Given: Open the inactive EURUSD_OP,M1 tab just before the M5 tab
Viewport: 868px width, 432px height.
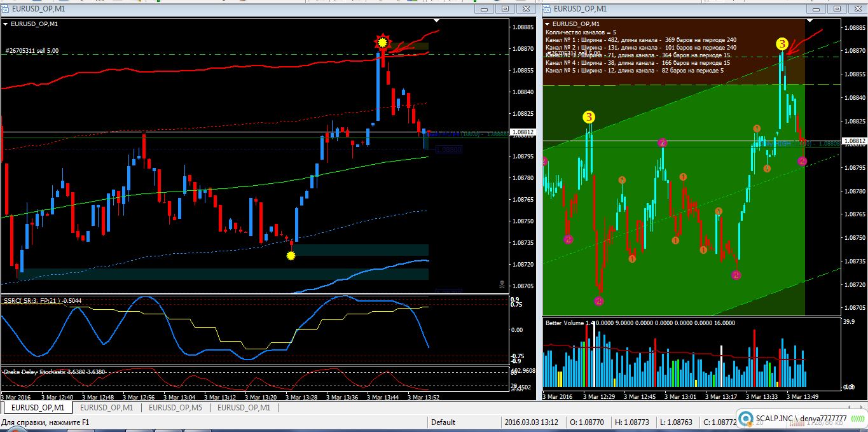Looking at the screenshot, I should click(107, 407).
